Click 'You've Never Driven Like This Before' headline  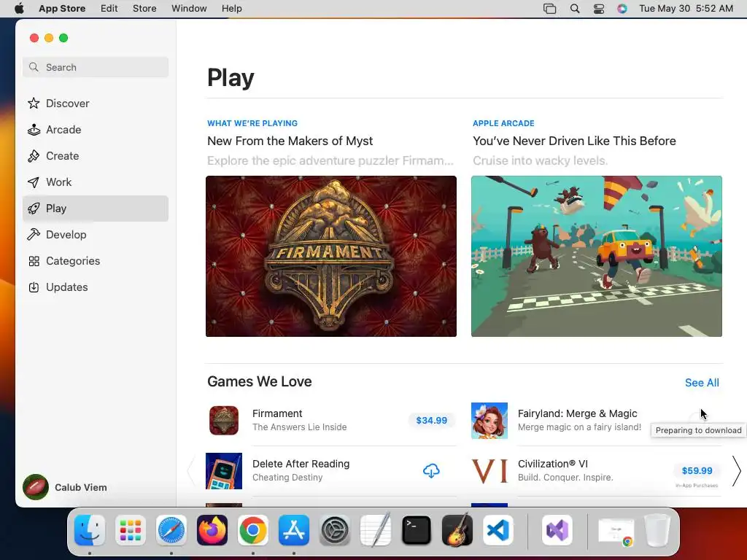[574, 141]
